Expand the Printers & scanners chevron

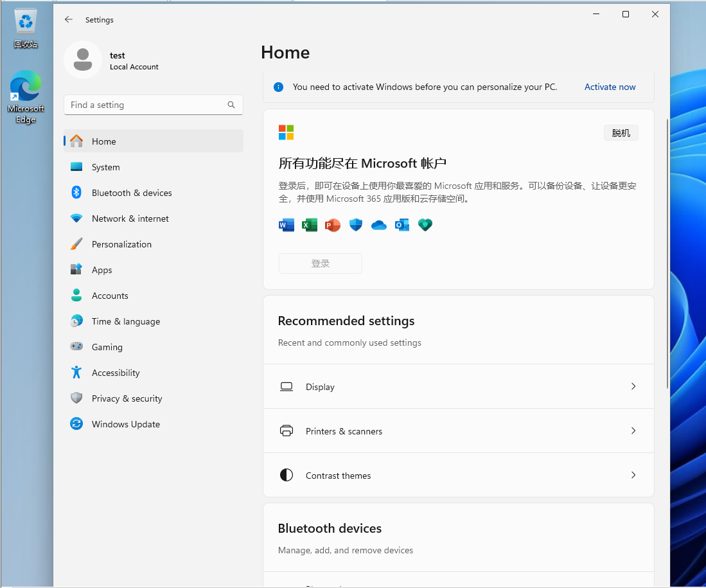pyautogui.click(x=633, y=431)
